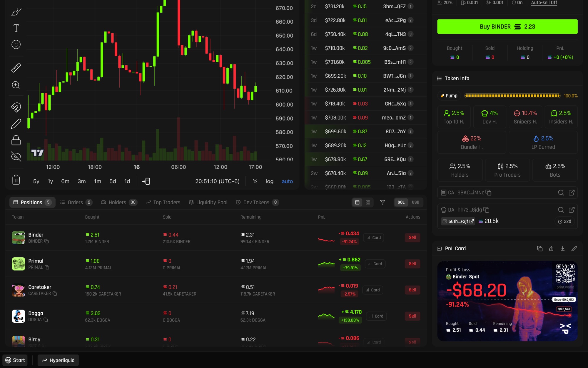The image size is (588, 368).
Task: Select the ruler measure tool
Action: [x=16, y=68]
